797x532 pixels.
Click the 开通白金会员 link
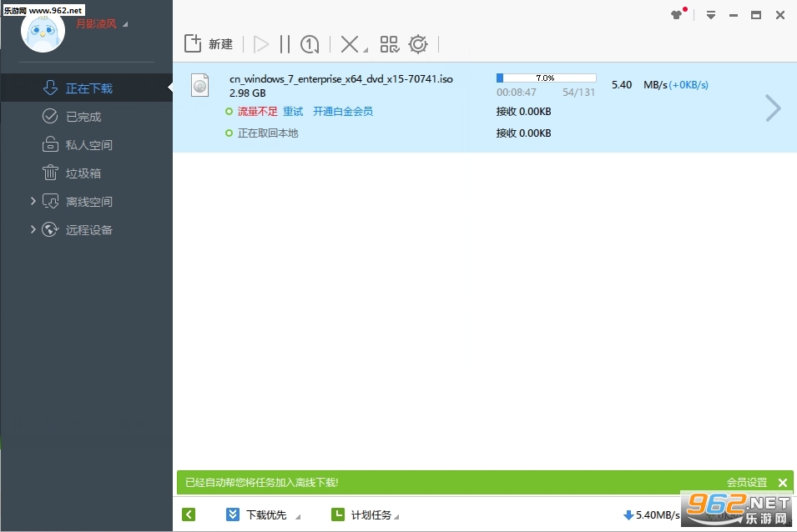coord(343,112)
